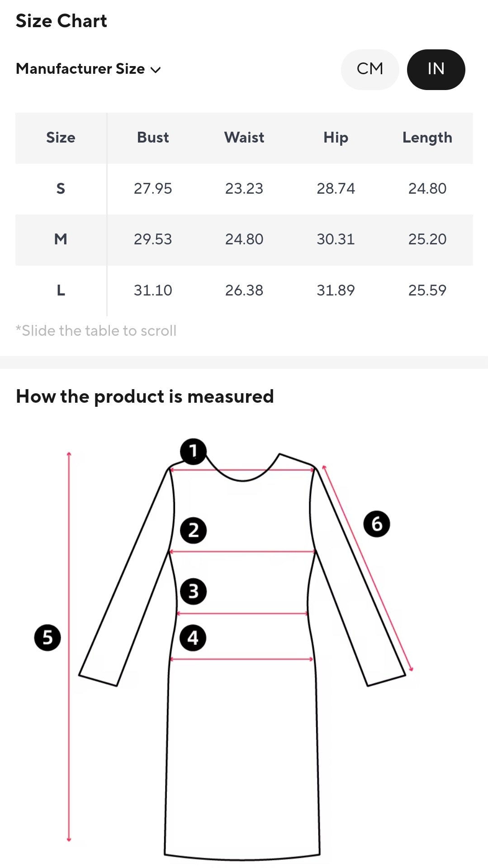
Task: Click measurement marker 1 on the dress diagram
Action: 193,451
